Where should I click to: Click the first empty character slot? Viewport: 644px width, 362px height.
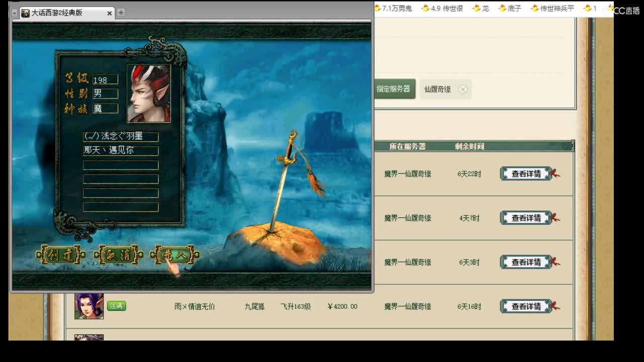click(121, 165)
